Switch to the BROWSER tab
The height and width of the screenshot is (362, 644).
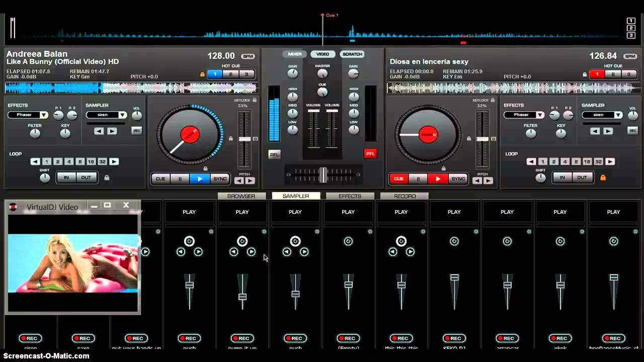tap(242, 196)
